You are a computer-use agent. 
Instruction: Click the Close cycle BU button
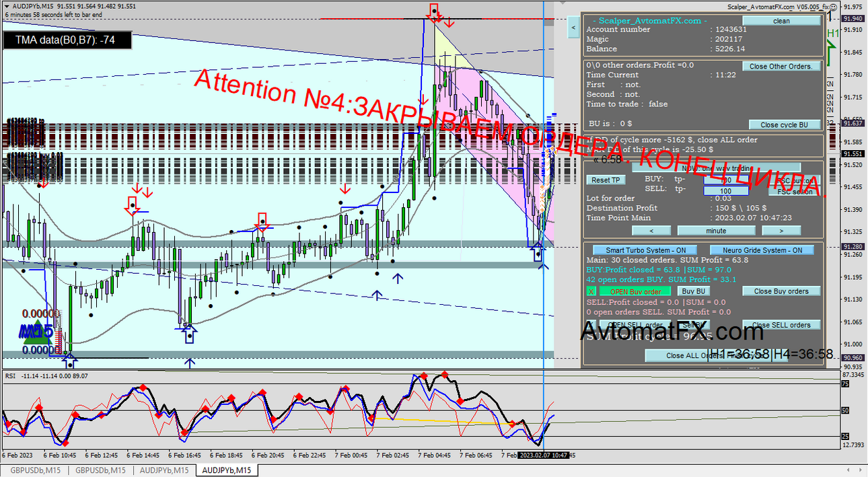point(785,124)
